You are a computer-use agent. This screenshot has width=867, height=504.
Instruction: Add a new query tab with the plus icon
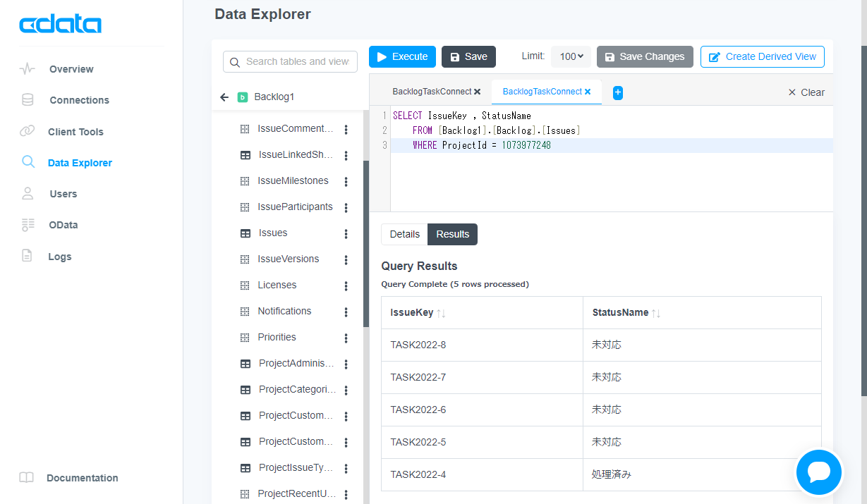617,92
